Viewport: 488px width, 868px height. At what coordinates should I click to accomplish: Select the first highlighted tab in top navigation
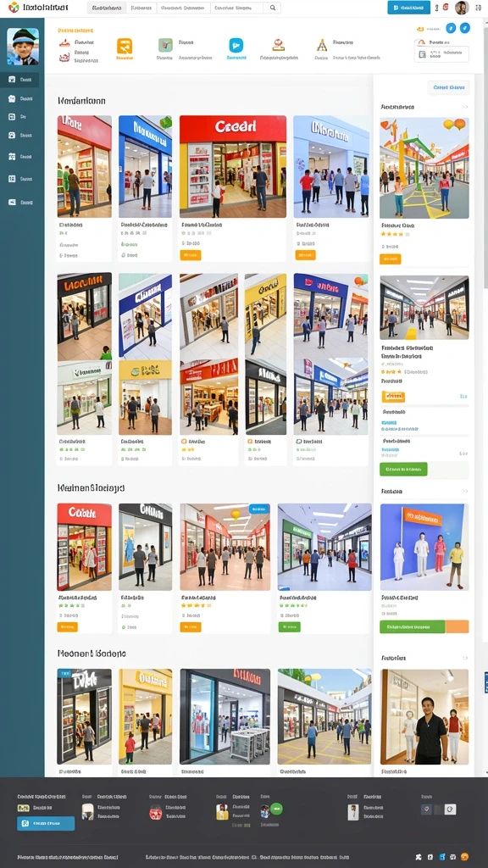tap(107, 8)
